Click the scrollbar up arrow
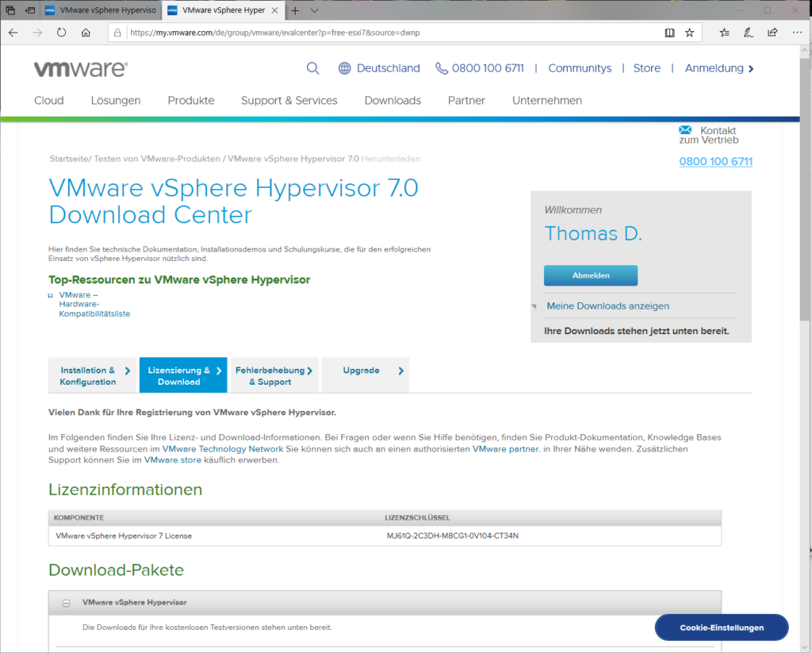 click(x=805, y=51)
